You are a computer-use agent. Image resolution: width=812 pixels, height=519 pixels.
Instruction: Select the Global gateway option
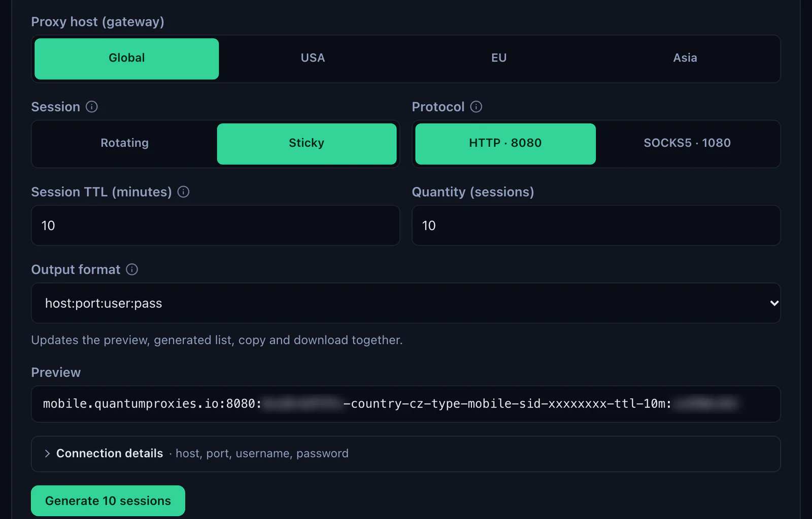(x=127, y=58)
